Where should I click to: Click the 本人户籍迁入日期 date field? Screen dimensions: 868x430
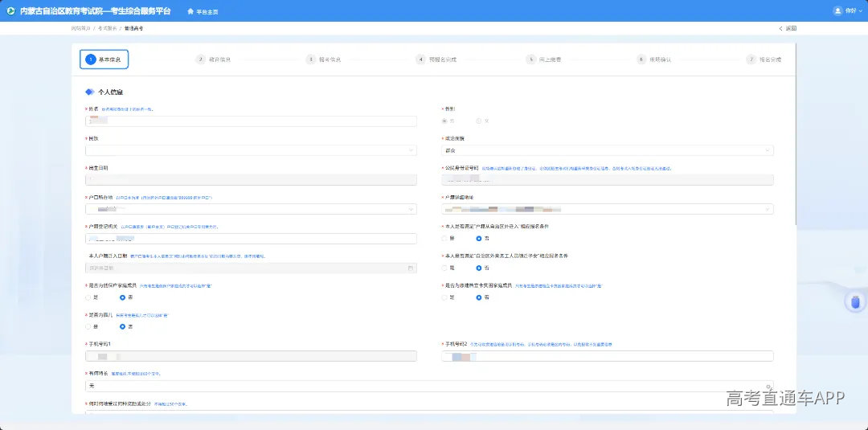tap(251, 268)
